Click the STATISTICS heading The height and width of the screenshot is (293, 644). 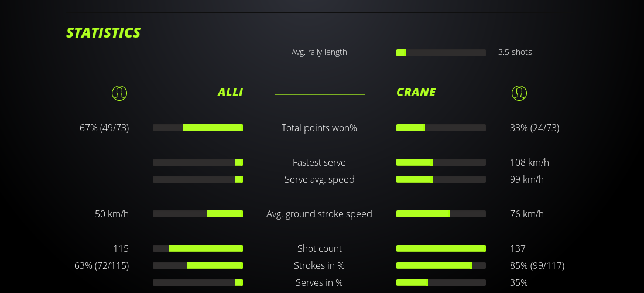104,33
